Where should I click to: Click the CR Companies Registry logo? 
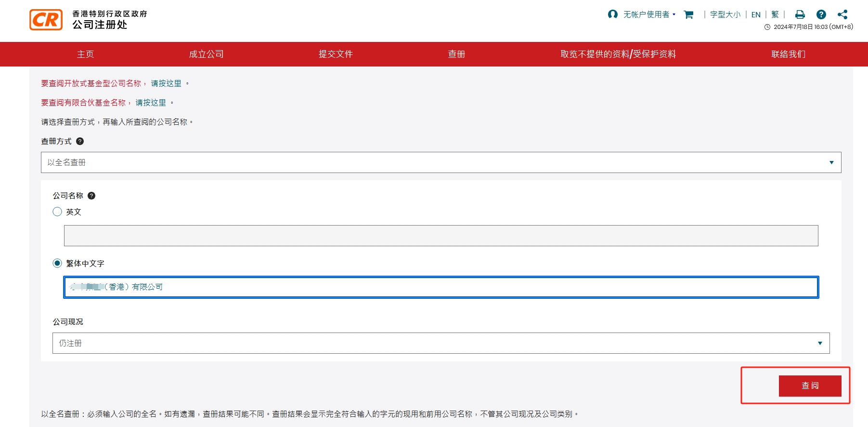pos(46,20)
